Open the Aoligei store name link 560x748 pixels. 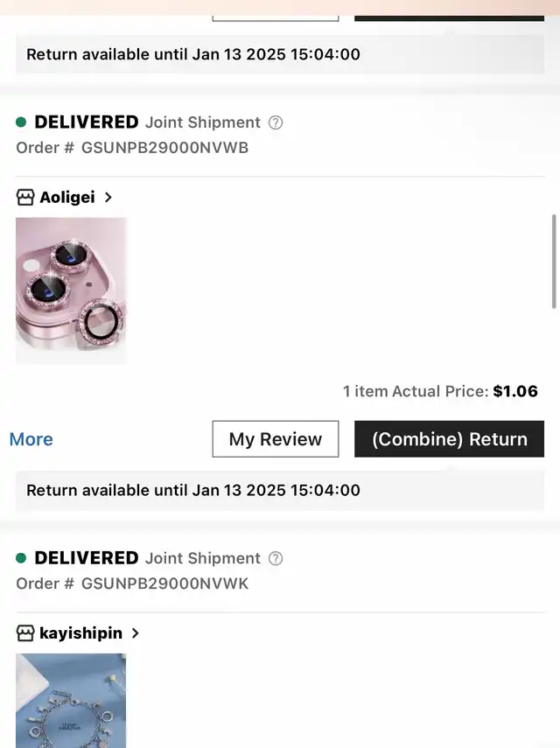(67, 197)
